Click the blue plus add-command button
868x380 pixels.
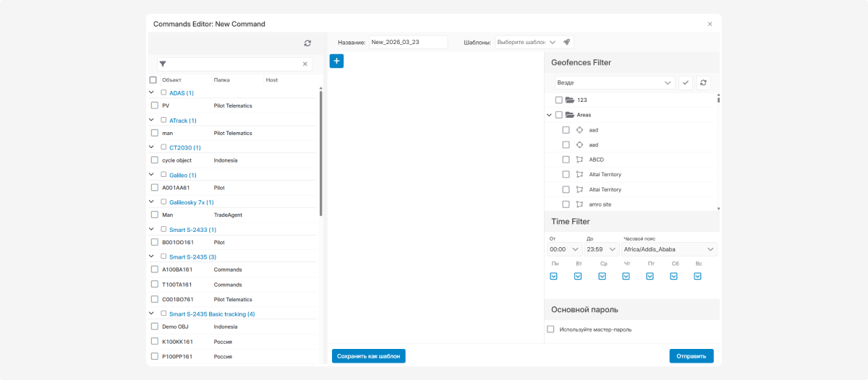(x=336, y=61)
